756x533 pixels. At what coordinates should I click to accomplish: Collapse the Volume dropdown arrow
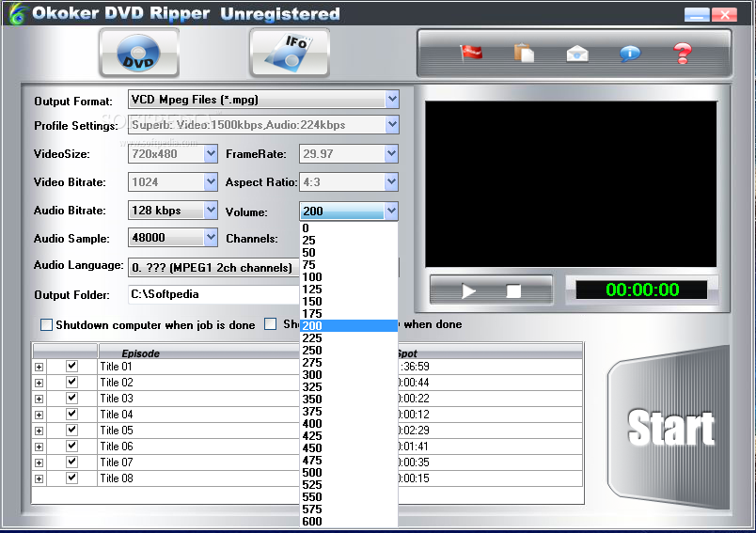(x=391, y=211)
